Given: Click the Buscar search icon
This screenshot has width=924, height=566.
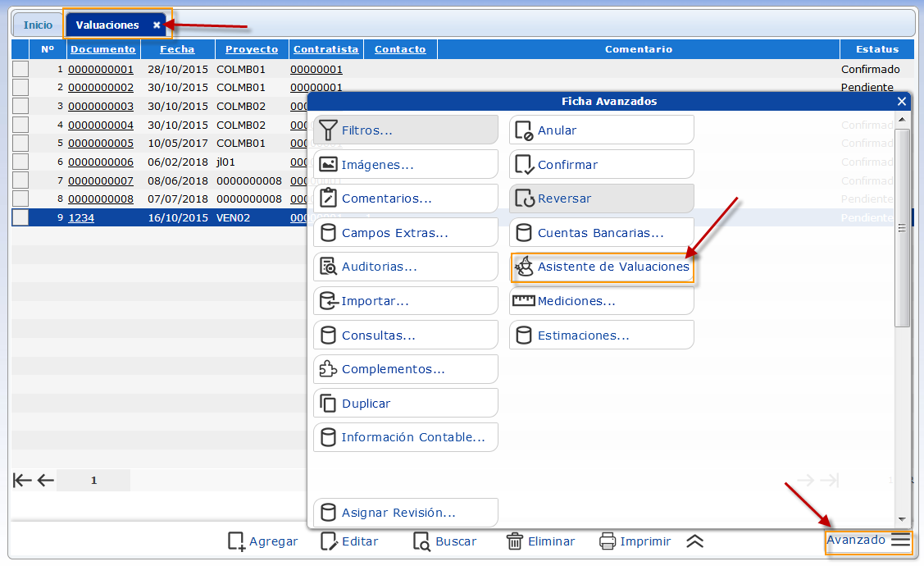Looking at the screenshot, I should pos(421,541).
